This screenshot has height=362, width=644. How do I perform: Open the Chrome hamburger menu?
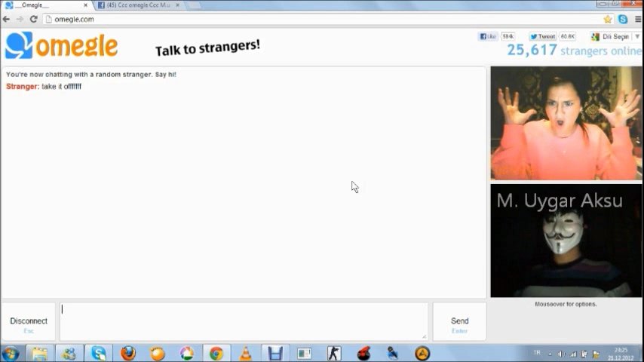point(638,20)
